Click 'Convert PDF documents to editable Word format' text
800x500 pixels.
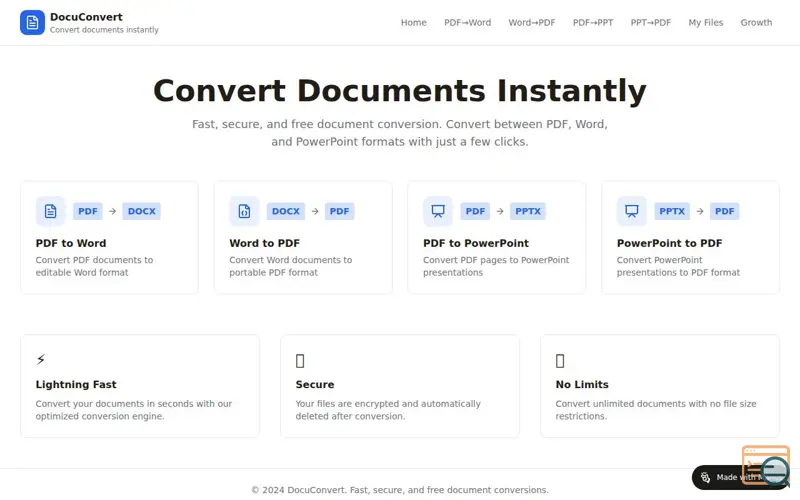point(94,266)
